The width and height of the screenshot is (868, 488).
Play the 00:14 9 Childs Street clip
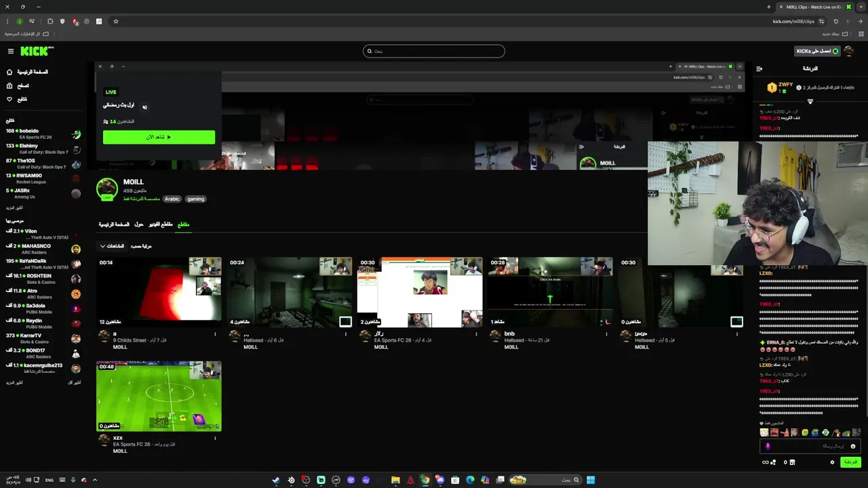(x=159, y=292)
